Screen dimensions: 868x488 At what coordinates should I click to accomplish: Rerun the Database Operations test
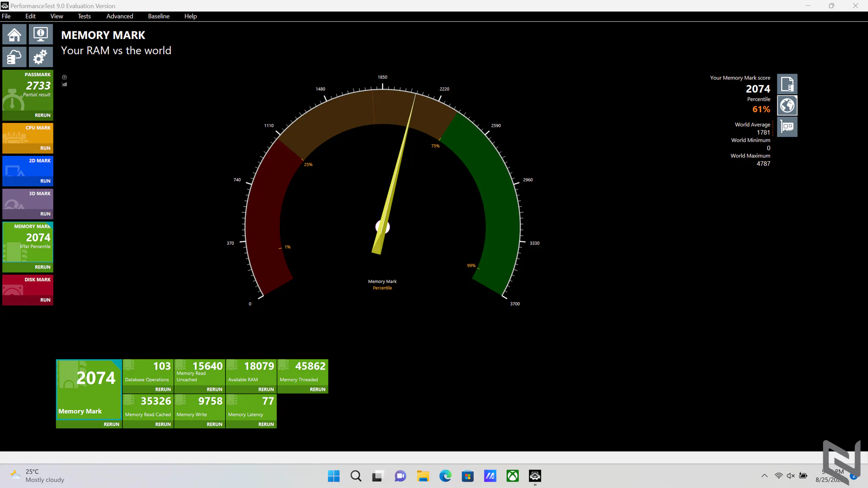pyautogui.click(x=163, y=389)
